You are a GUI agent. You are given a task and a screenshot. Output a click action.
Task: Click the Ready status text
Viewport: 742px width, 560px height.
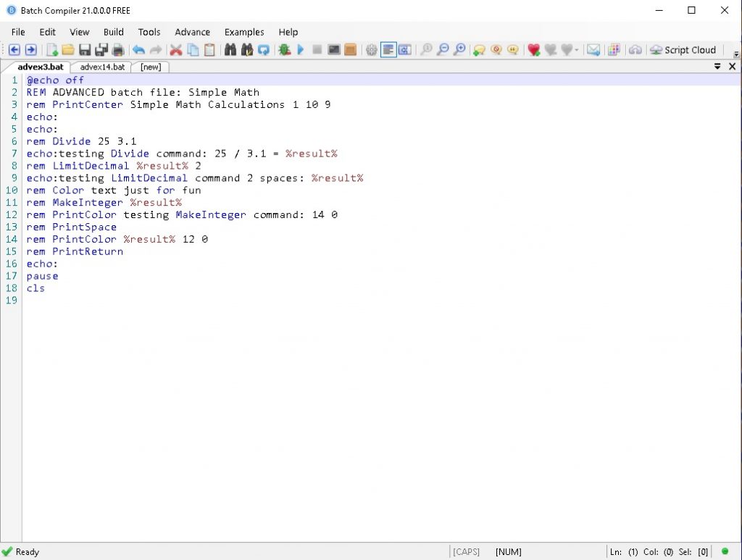click(28, 552)
